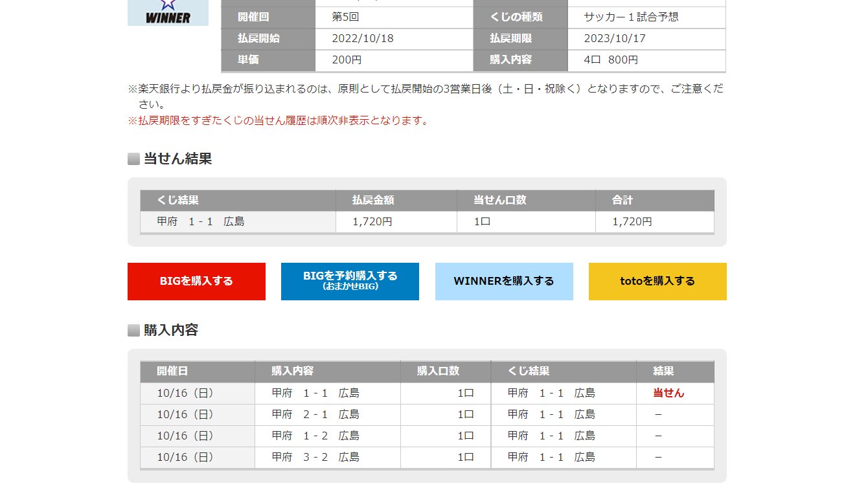
Task: Click purchase entry 甲府 3-2 広島
Action: [x=315, y=457]
